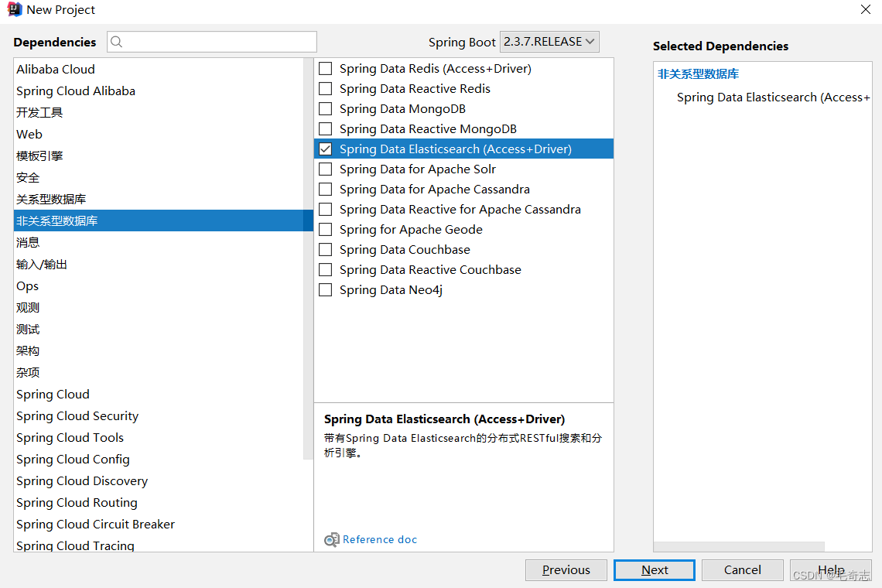Click the categories list vertical scrollbar
Viewport: 882px width, 588px height.
(x=308, y=259)
